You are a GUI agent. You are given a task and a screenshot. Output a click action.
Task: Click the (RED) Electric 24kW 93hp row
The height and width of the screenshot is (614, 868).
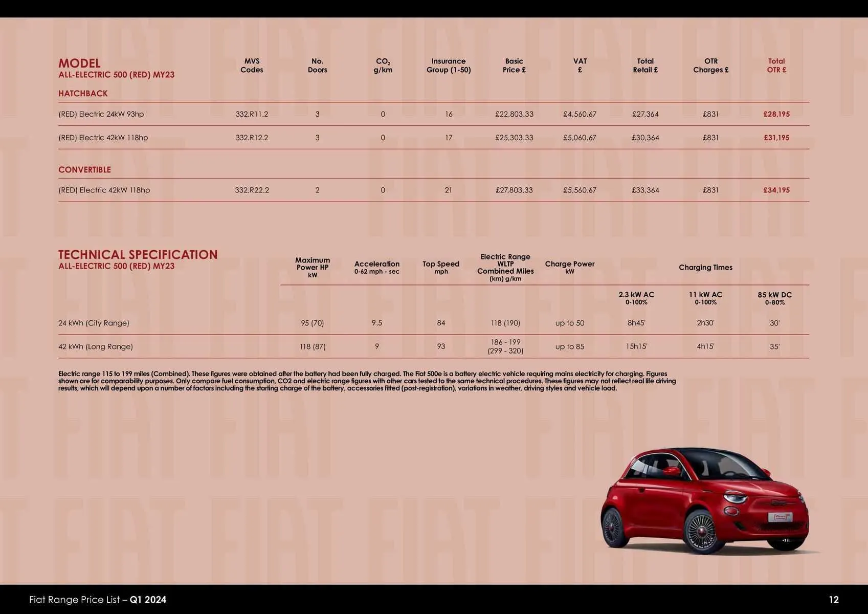coord(101,114)
